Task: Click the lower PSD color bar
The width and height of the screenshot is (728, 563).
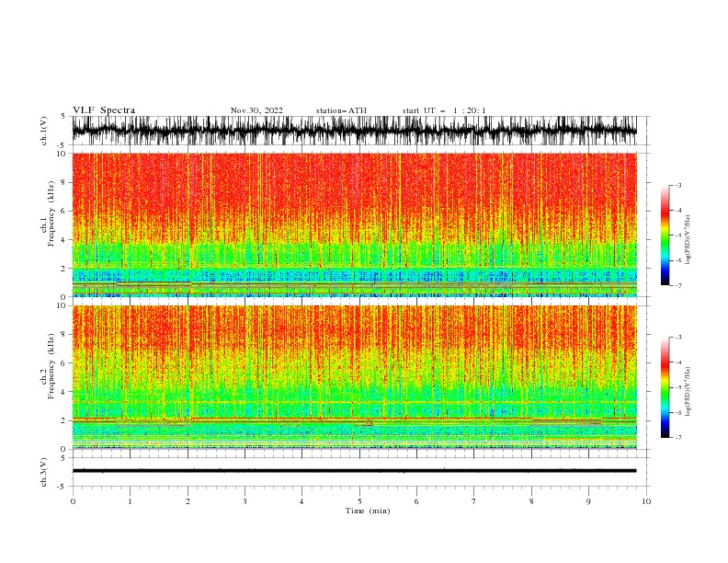Action: coord(665,387)
